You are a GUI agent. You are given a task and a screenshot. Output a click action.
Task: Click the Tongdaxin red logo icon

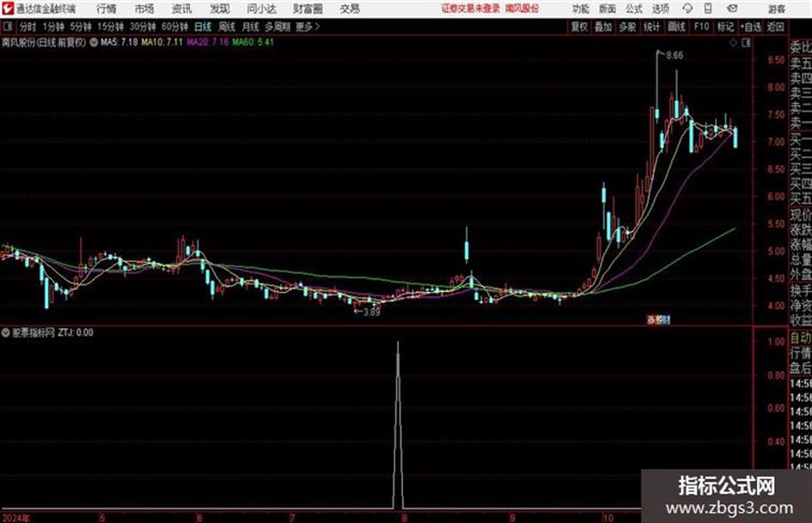[x=7, y=9]
